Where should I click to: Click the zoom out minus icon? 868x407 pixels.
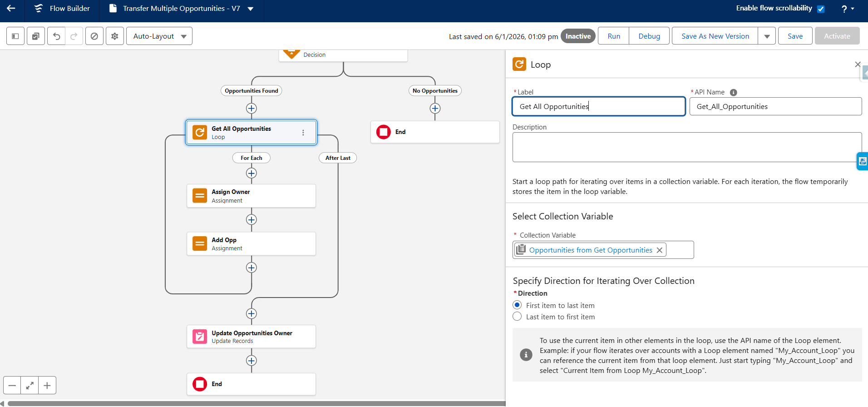[x=12, y=386]
